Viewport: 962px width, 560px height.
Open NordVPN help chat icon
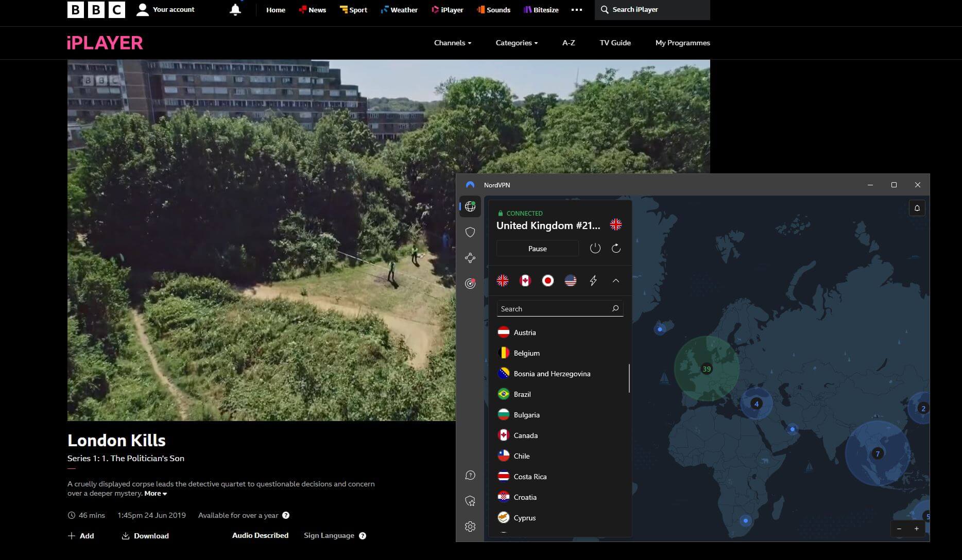pos(470,475)
